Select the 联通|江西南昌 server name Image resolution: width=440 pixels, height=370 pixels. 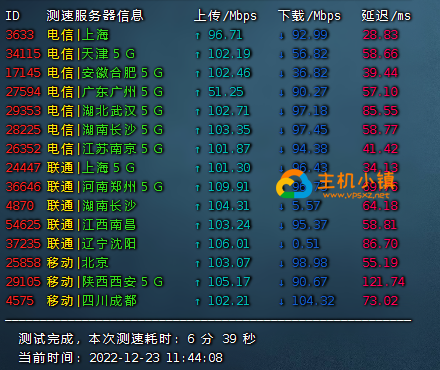point(92,225)
